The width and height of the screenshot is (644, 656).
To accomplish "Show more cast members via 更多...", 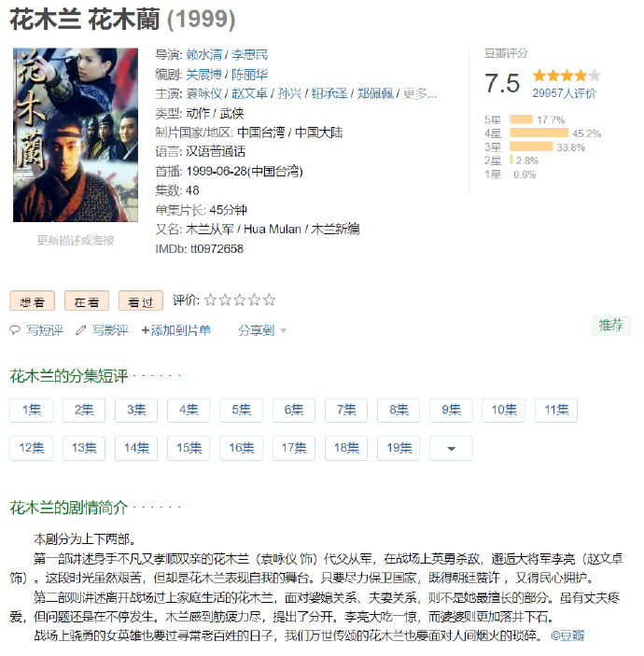I will click(418, 93).
